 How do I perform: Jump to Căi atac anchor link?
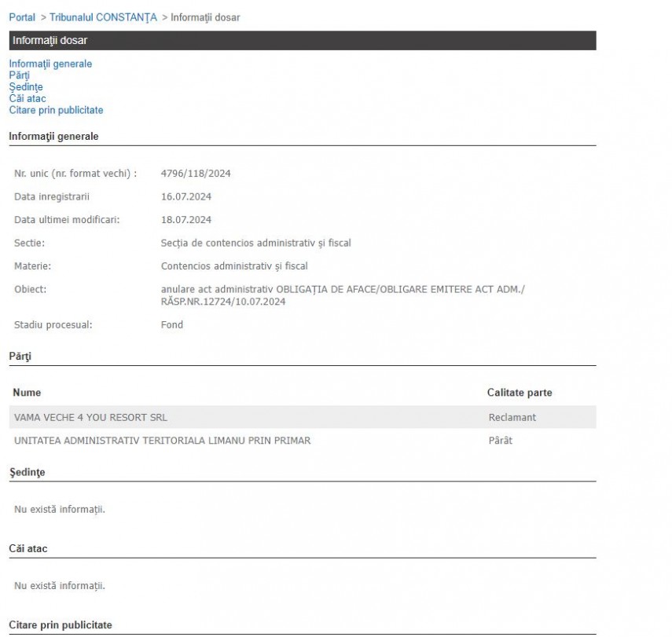point(28,98)
